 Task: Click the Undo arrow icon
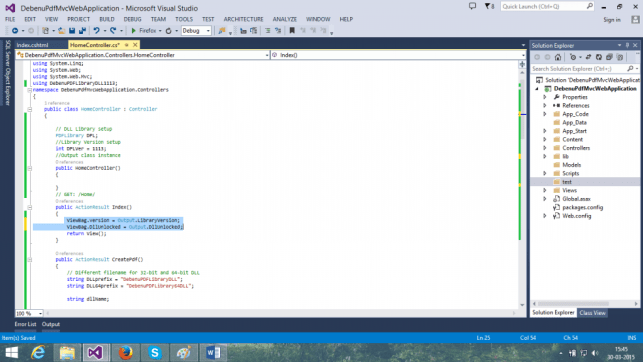pyautogui.click(x=96, y=31)
